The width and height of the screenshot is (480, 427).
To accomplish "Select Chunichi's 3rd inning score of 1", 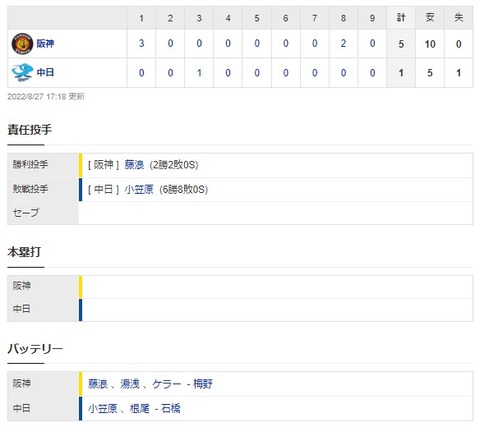I will [x=199, y=73].
